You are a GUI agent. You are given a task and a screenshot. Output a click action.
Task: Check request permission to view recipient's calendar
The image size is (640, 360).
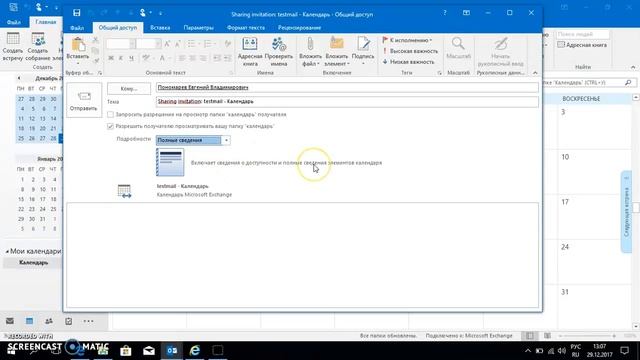[110, 115]
